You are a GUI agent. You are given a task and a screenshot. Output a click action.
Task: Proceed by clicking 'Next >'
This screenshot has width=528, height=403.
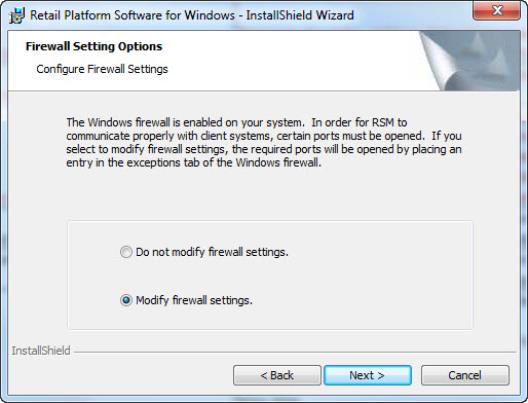[x=367, y=375]
